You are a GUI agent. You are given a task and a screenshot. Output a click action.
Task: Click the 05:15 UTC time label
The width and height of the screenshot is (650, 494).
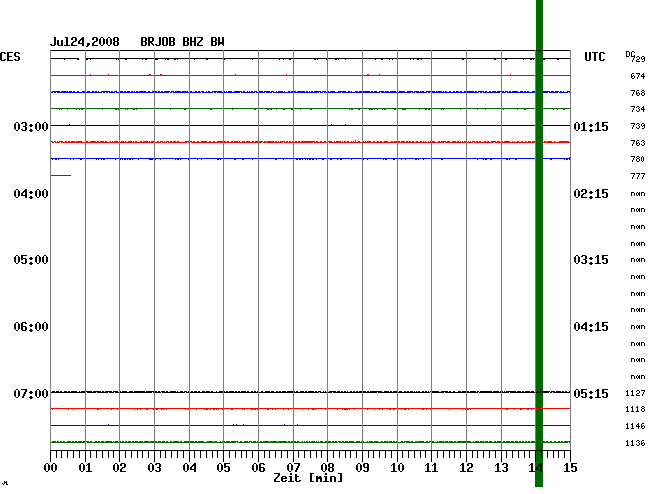click(x=591, y=393)
